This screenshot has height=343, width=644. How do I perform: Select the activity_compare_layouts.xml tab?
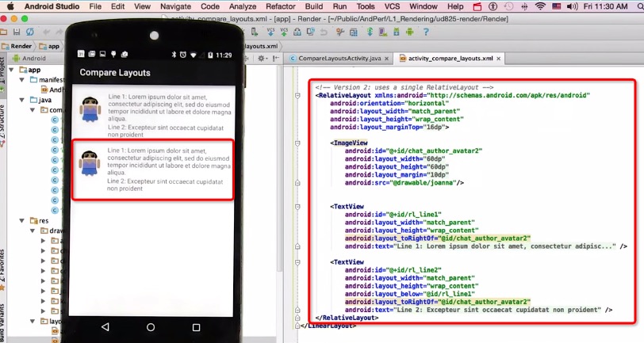click(x=450, y=59)
